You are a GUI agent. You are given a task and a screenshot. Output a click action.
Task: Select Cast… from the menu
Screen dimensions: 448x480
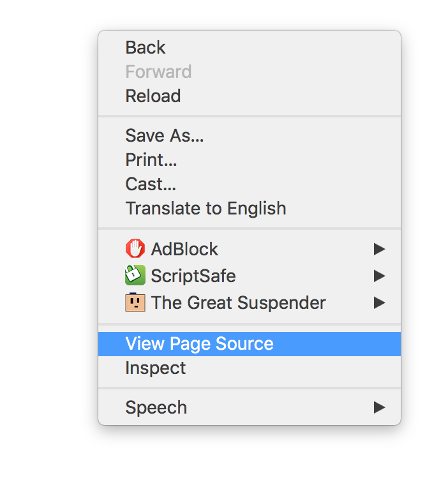click(151, 184)
